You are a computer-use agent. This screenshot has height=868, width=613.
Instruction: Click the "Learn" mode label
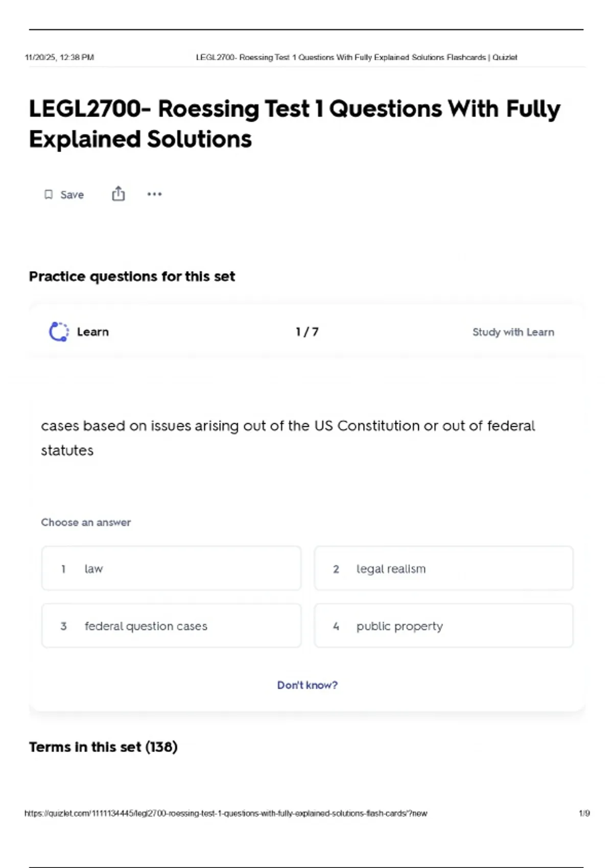coord(93,332)
